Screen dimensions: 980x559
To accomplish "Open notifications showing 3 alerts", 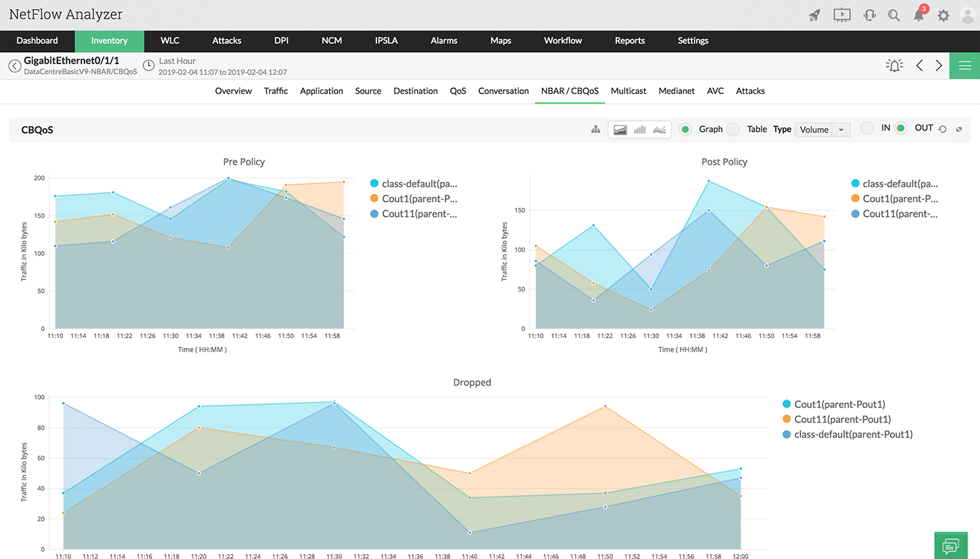I will [919, 14].
